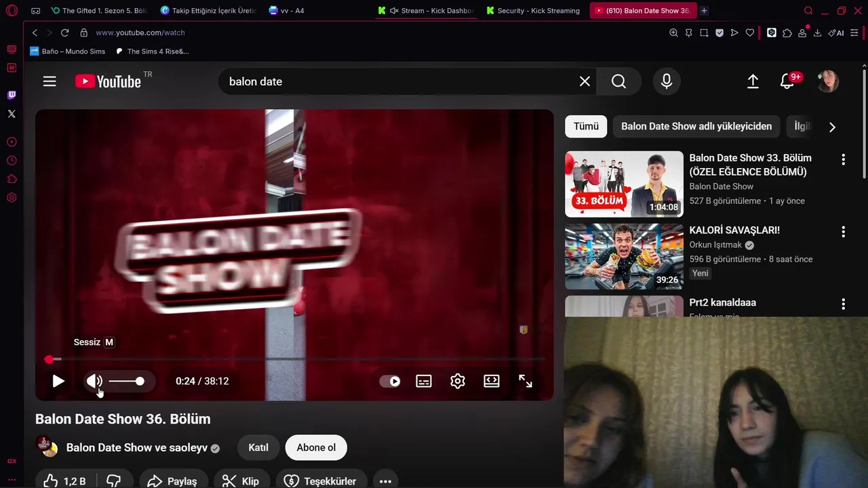Viewport: 868px width, 488px height.
Task: Open browser downloads icon
Action: 818,33
